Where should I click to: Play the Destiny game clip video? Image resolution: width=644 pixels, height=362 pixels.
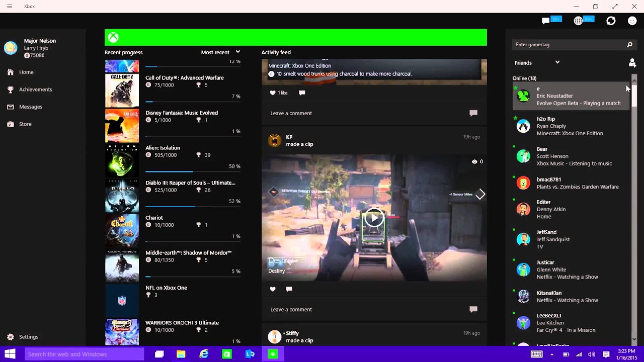pyautogui.click(x=373, y=218)
